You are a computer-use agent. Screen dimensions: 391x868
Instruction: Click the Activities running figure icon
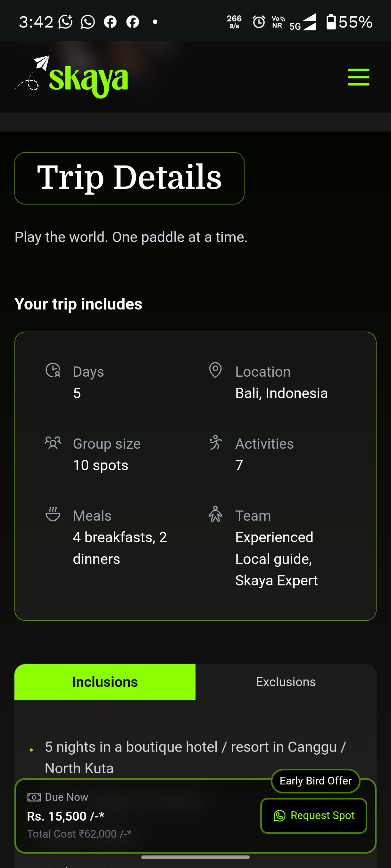tap(216, 442)
